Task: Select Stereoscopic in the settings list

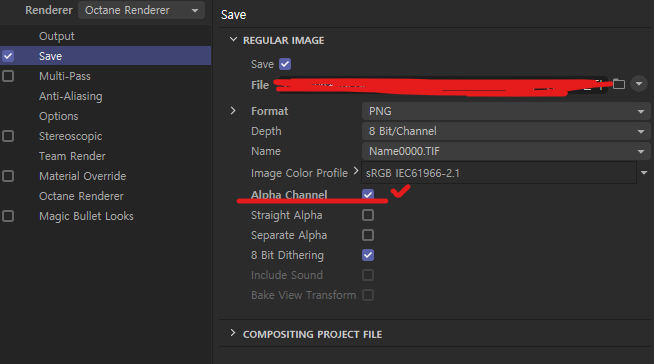Action: pyautogui.click(x=70, y=136)
